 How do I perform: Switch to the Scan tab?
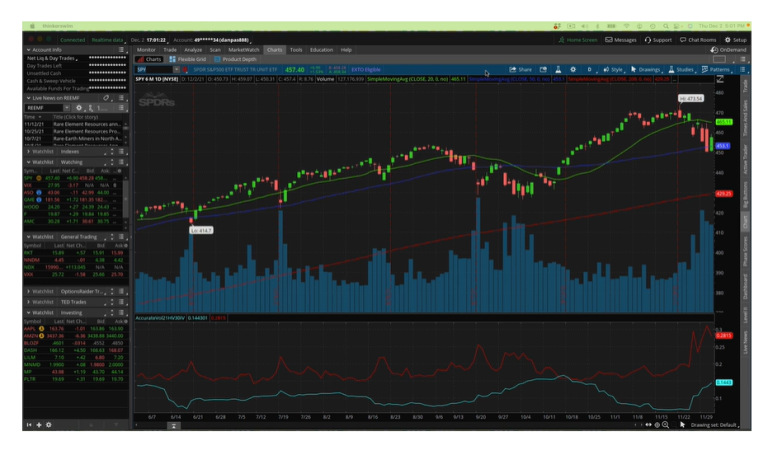(x=217, y=49)
